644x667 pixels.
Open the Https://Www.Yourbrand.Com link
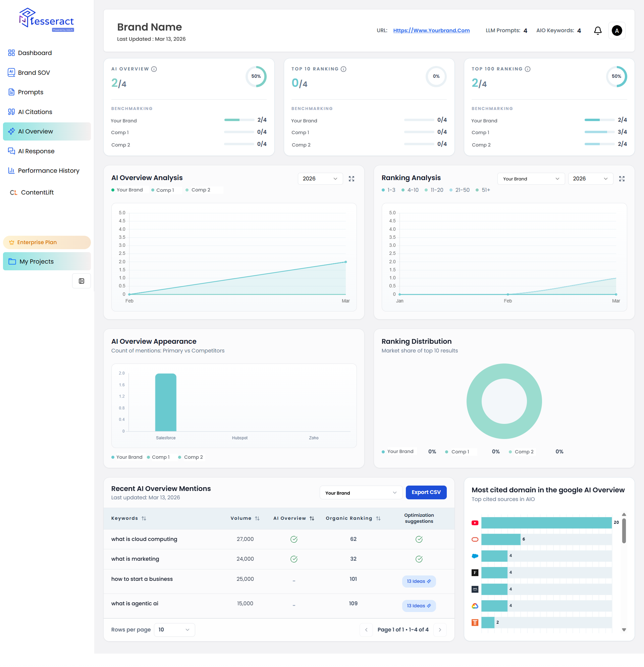coord(431,31)
